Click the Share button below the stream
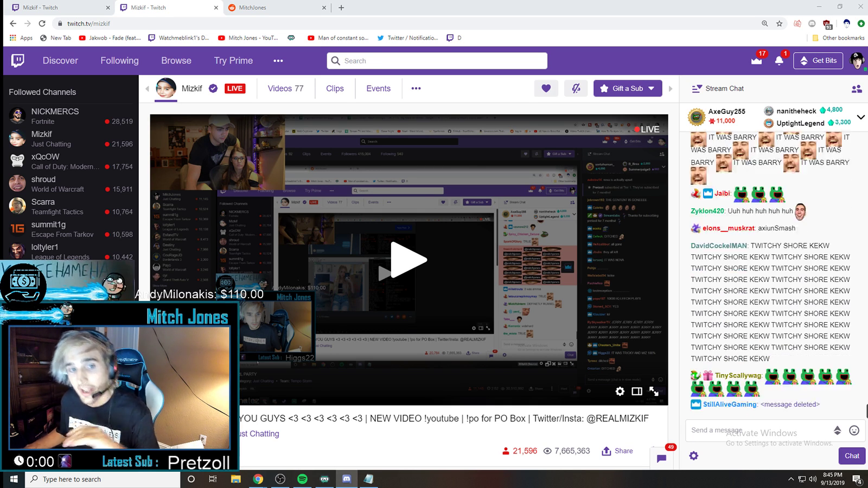 pos(617,451)
